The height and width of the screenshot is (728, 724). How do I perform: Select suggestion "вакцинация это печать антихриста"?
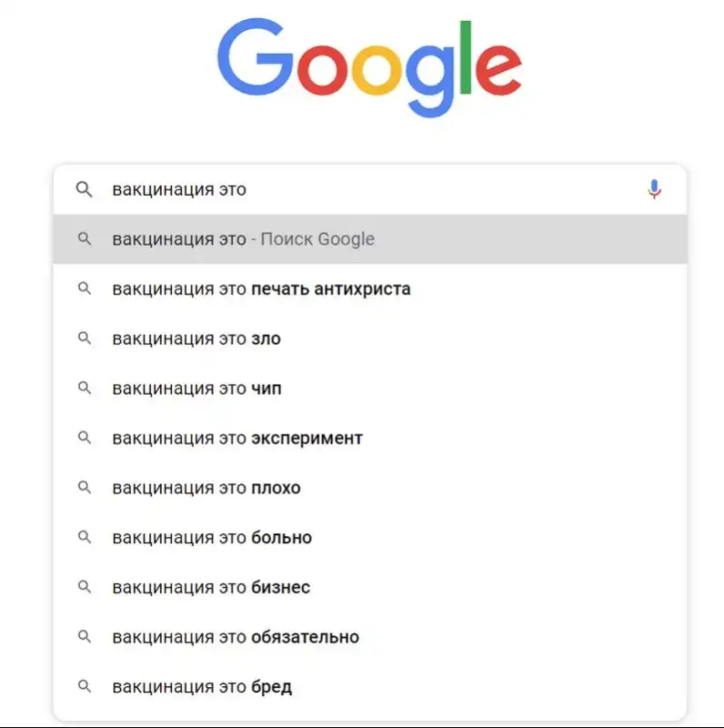pos(261,289)
